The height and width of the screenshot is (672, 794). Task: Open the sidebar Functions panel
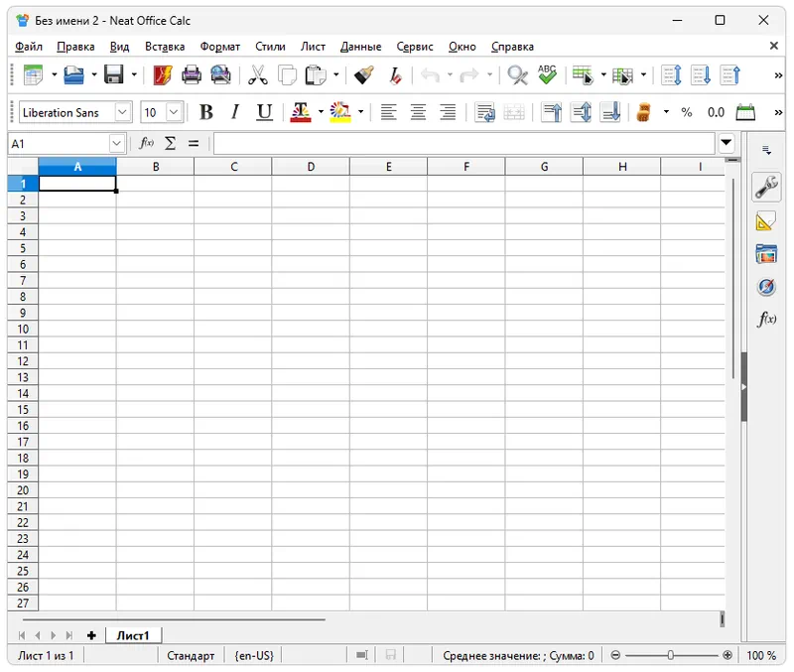(x=766, y=319)
